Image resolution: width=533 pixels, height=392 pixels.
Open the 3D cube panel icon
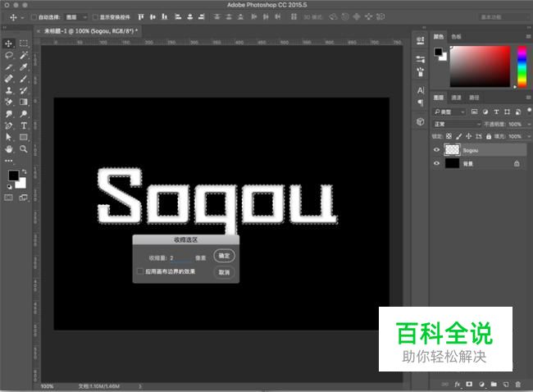[421, 121]
